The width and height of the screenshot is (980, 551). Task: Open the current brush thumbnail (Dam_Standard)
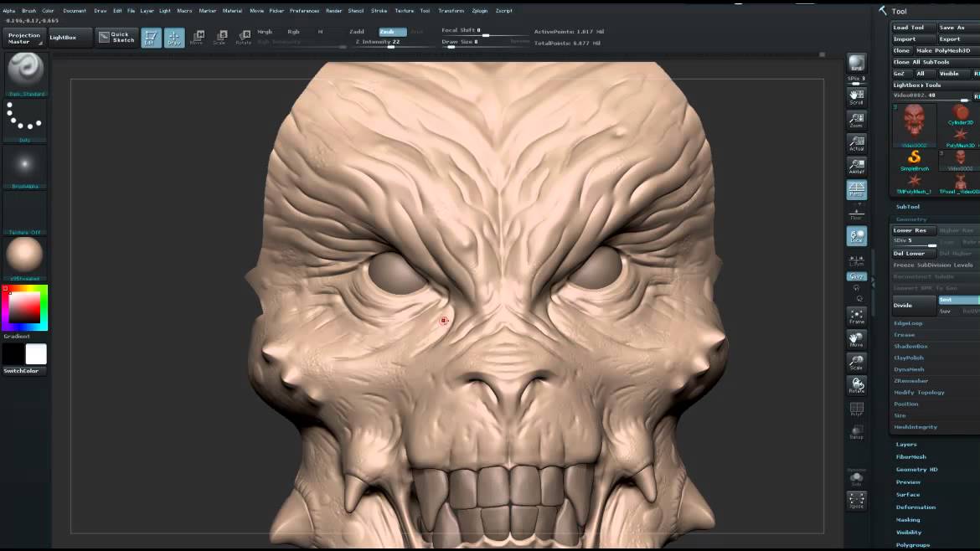click(25, 72)
